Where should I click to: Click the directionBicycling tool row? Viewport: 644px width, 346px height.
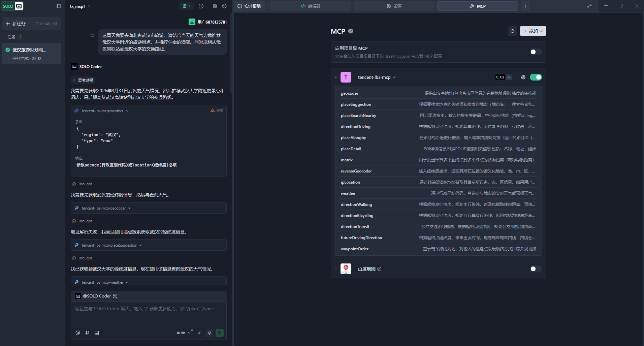438,216
